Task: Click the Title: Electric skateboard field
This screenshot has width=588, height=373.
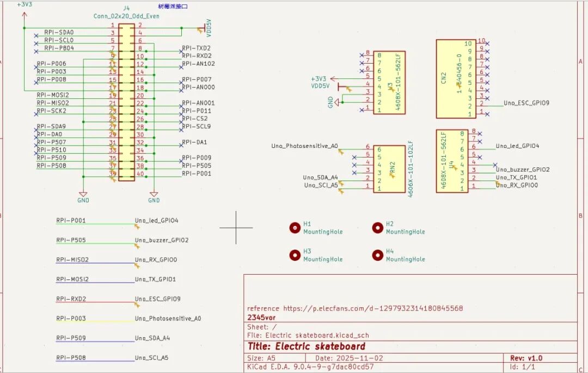Action: click(x=307, y=346)
